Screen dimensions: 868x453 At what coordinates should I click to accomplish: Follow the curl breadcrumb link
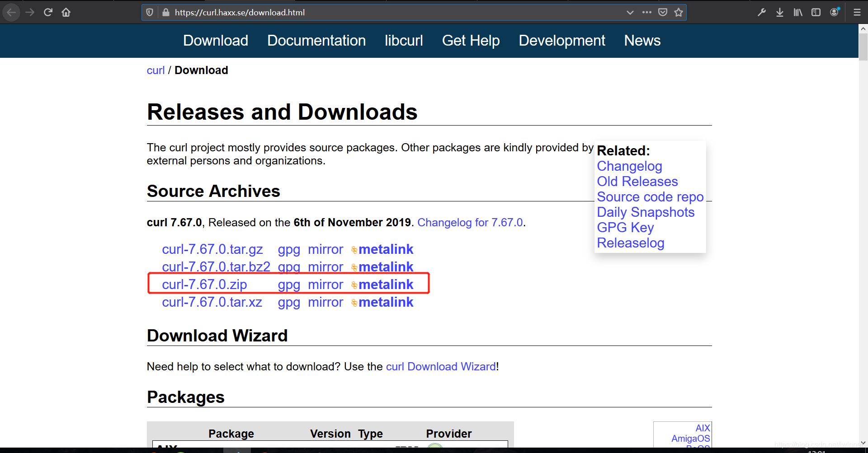(x=156, y=70)
